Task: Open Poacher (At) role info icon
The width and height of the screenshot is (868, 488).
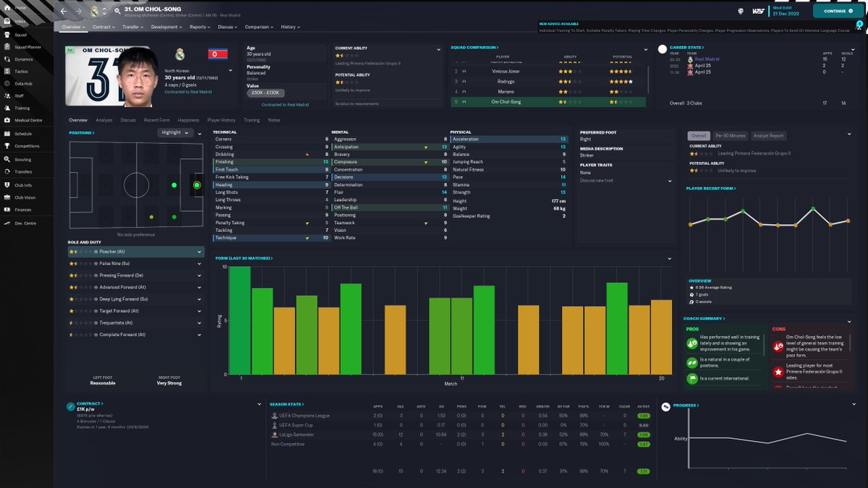Action: (95, 252)
